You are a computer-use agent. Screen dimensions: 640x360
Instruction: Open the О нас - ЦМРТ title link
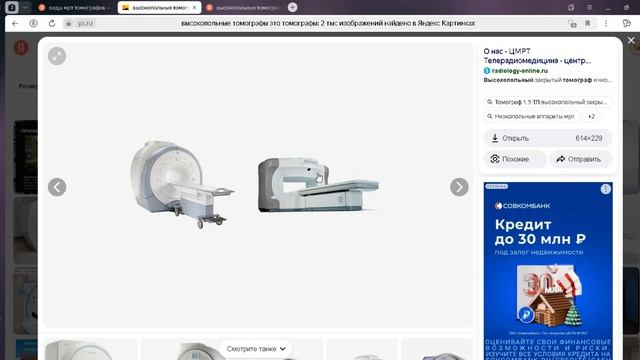click(537, 56)
